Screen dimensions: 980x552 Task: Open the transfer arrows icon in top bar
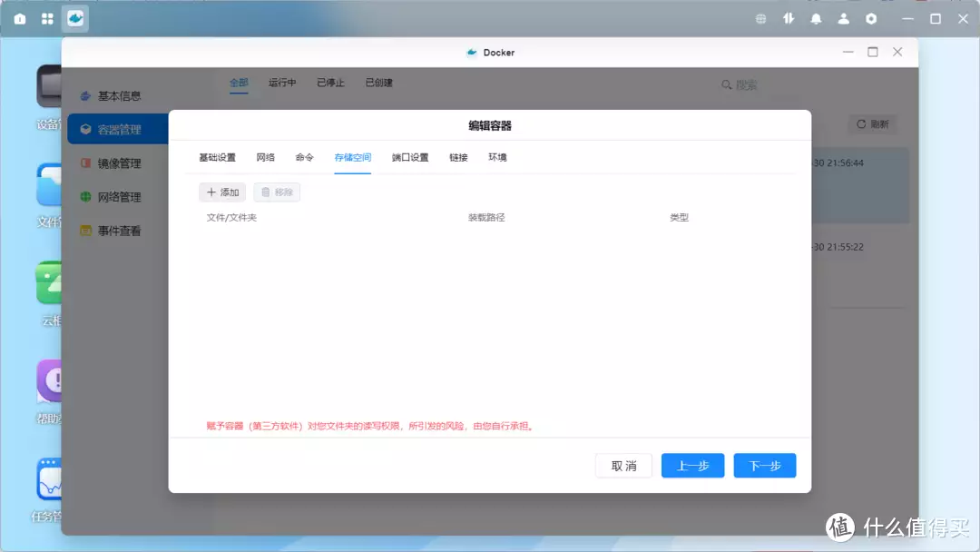click(x=789, y=19)
